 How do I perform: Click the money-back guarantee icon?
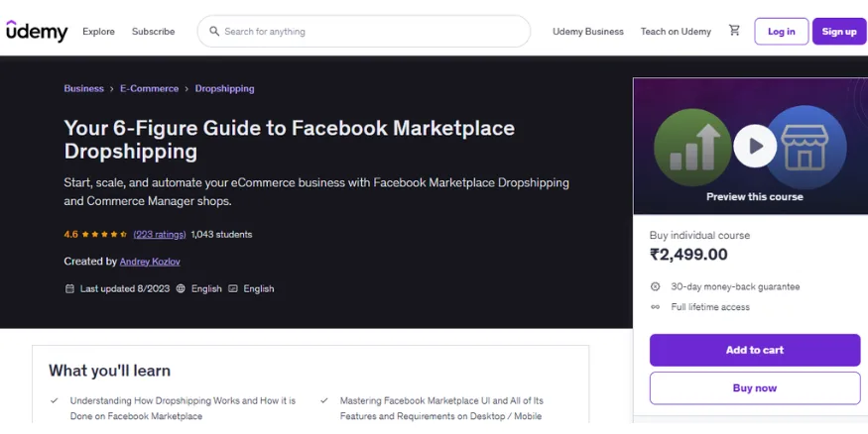(655, 286)
